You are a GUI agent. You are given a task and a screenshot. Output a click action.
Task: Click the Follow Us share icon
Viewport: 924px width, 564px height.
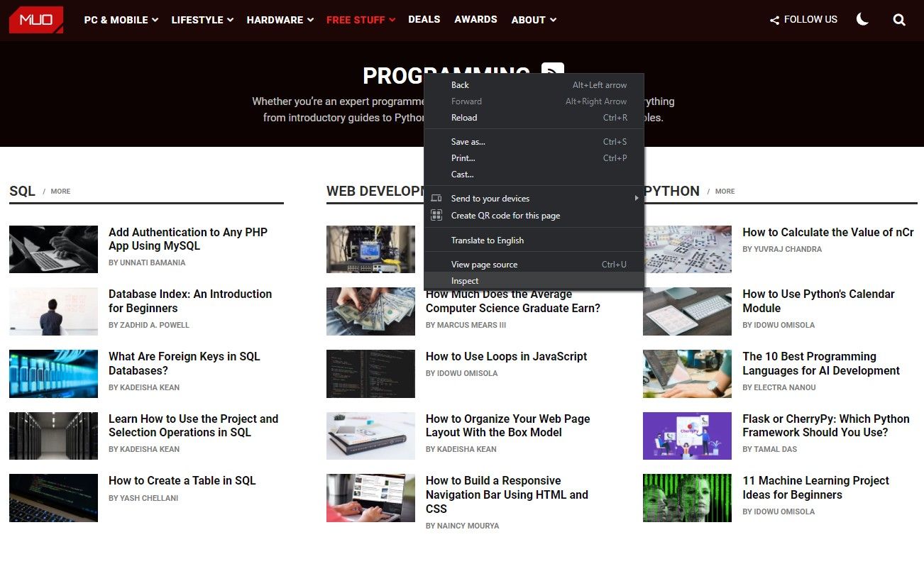[774, 21]
